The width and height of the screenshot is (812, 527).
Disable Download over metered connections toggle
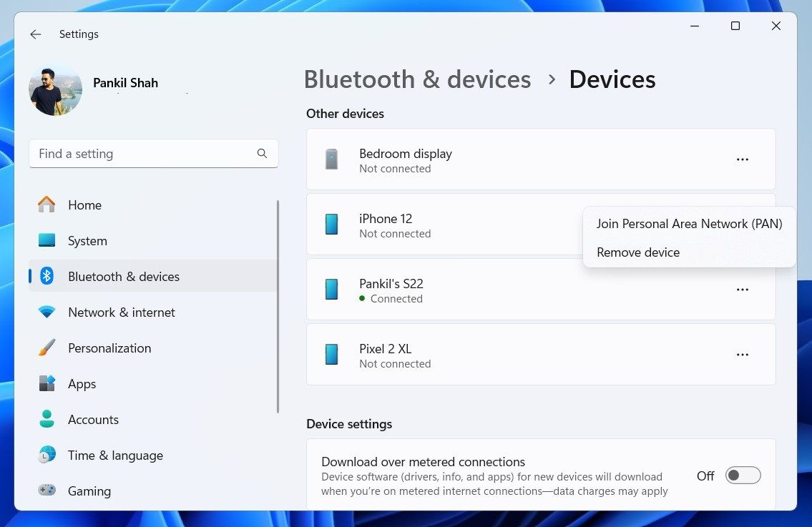coord(743,475)
